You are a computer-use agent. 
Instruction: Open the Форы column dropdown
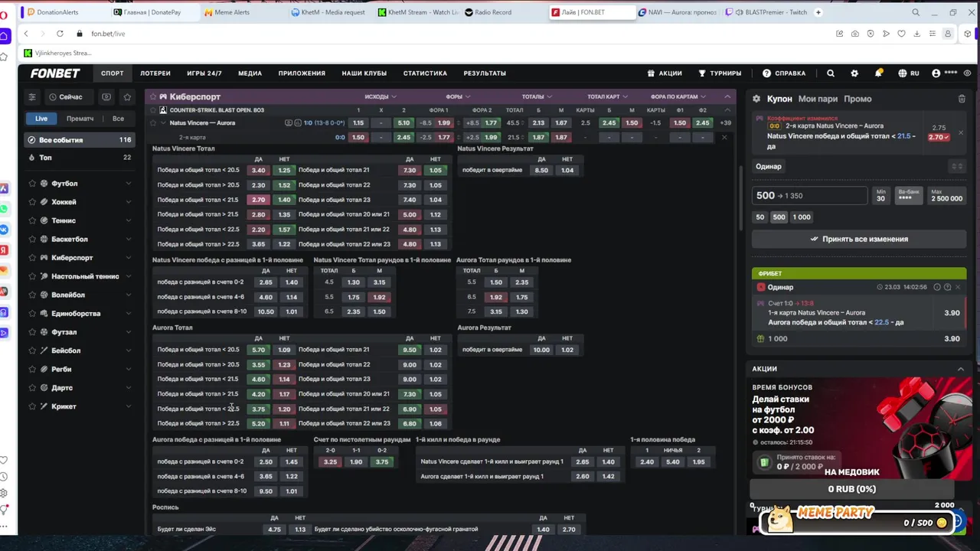click(x=458, y=96)
